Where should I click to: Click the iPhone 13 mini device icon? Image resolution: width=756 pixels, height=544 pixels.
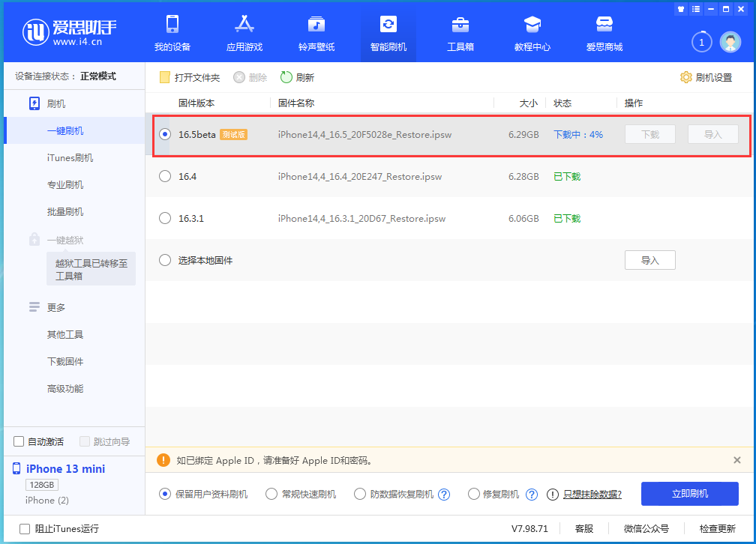coord(16,468)
